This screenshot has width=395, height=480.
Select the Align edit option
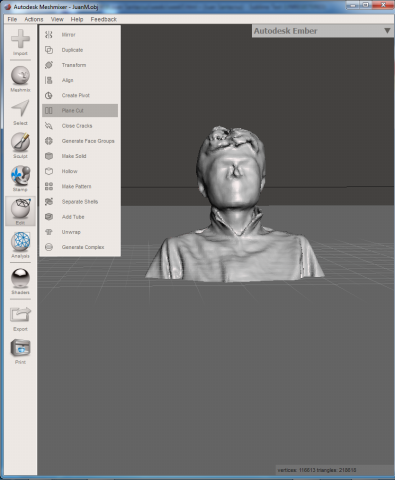click(80, 80)
